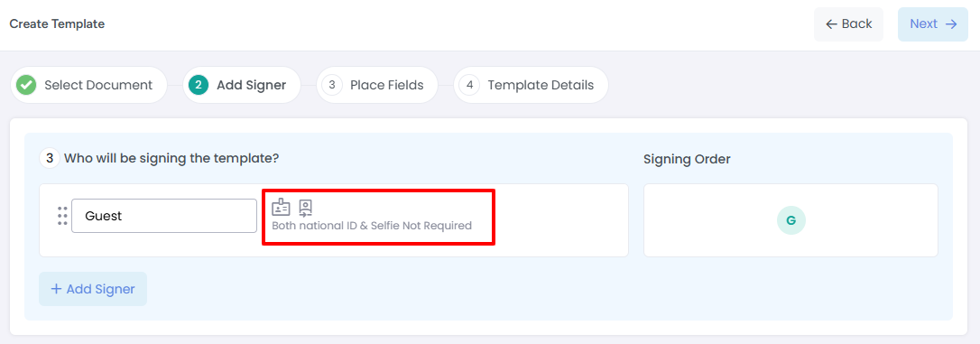Select the Add Signer step tab
980x344 pixels.
pos(241,85)
